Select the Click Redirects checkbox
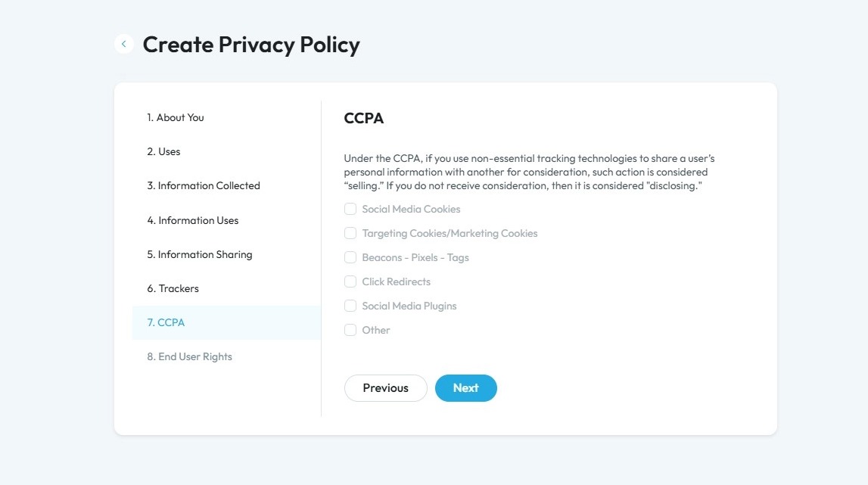Viewport: 868px width, 485px height. click(350, 281)
